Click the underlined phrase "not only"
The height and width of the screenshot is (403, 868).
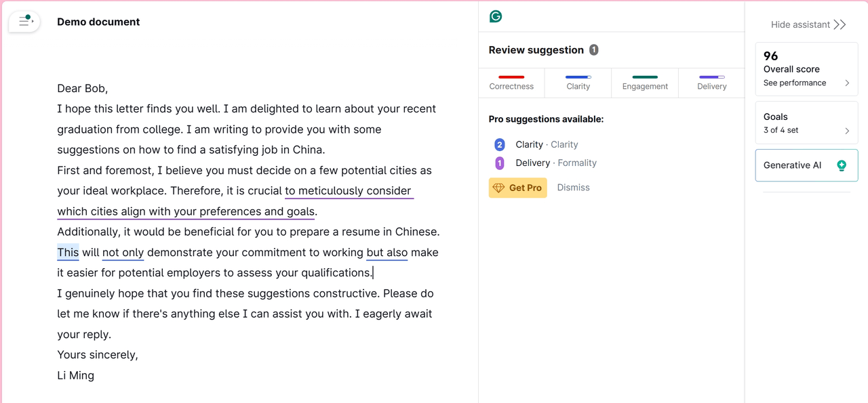(123, 252)
